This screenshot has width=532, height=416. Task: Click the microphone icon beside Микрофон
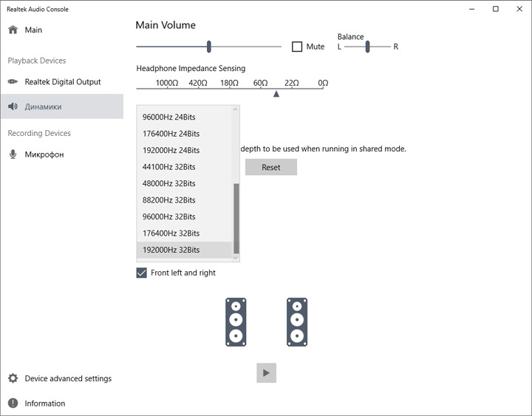click(x=13, y=154)
